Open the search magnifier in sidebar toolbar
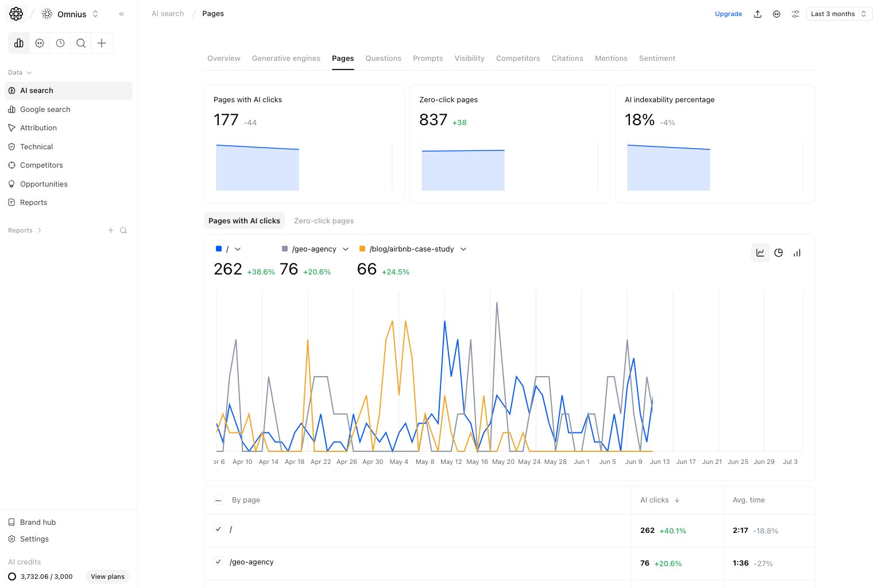 click(81, 43)
